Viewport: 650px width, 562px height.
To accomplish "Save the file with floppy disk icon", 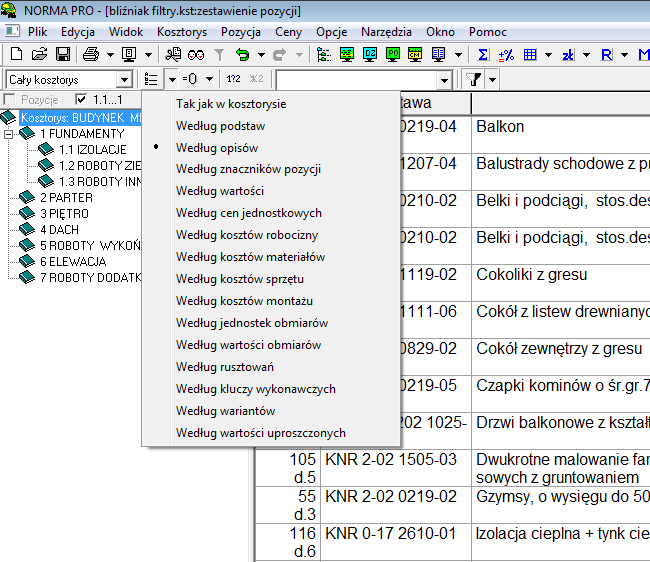I will pyautogui.click(x=62, y=53).
